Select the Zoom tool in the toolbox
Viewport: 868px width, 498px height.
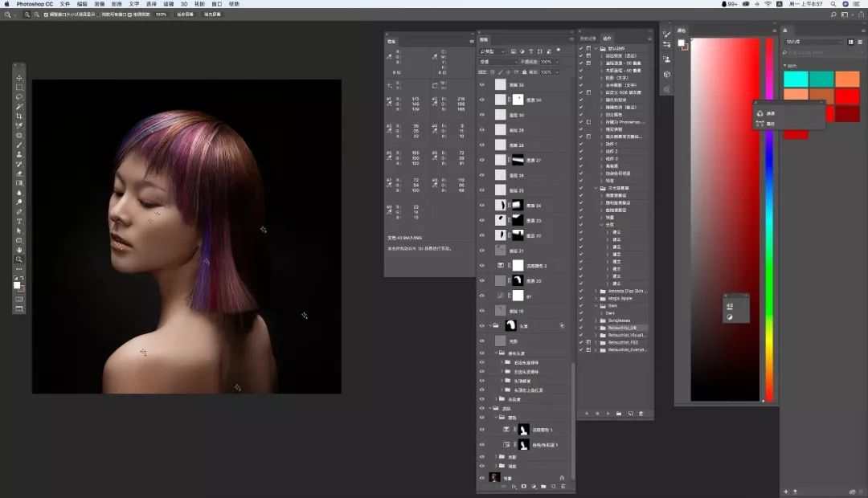pyautogui.click(x=19, y=259)
